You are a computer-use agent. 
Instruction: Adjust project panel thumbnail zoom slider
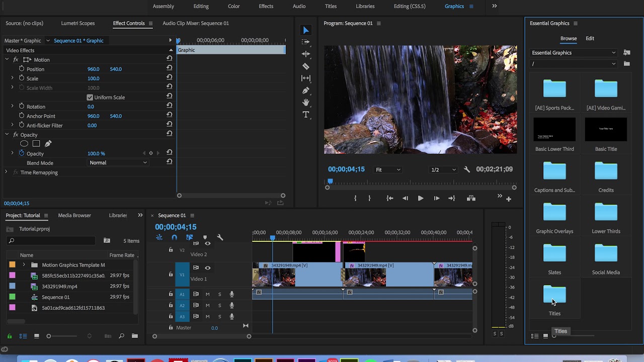pos(49,336)
